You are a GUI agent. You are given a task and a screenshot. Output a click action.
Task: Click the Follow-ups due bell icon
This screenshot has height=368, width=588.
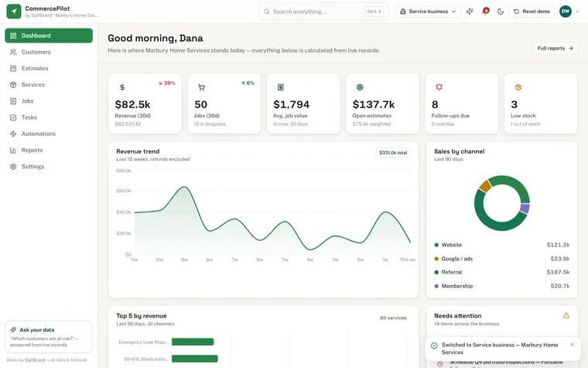(439, 87)
